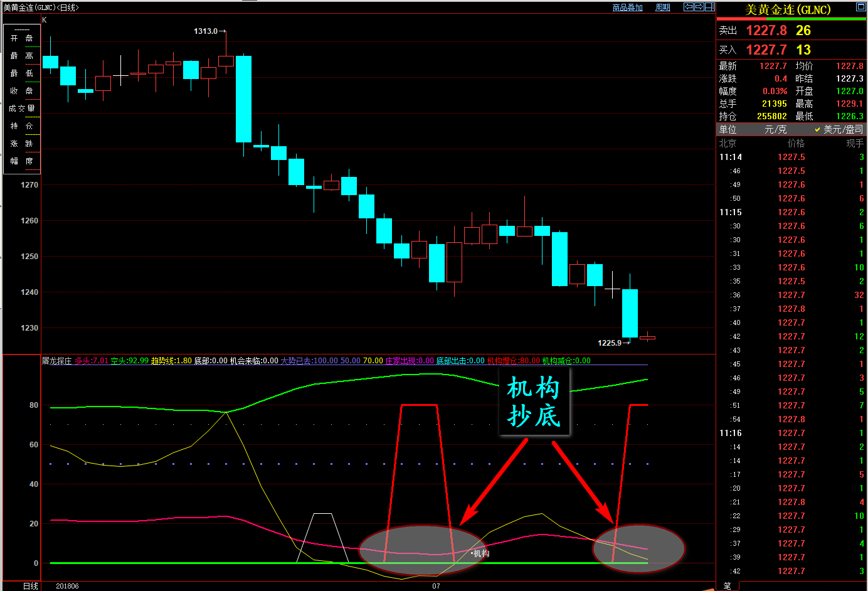Switch unit to 元/克
Screen dimensions: 868x591
click(x=775, y=129)
